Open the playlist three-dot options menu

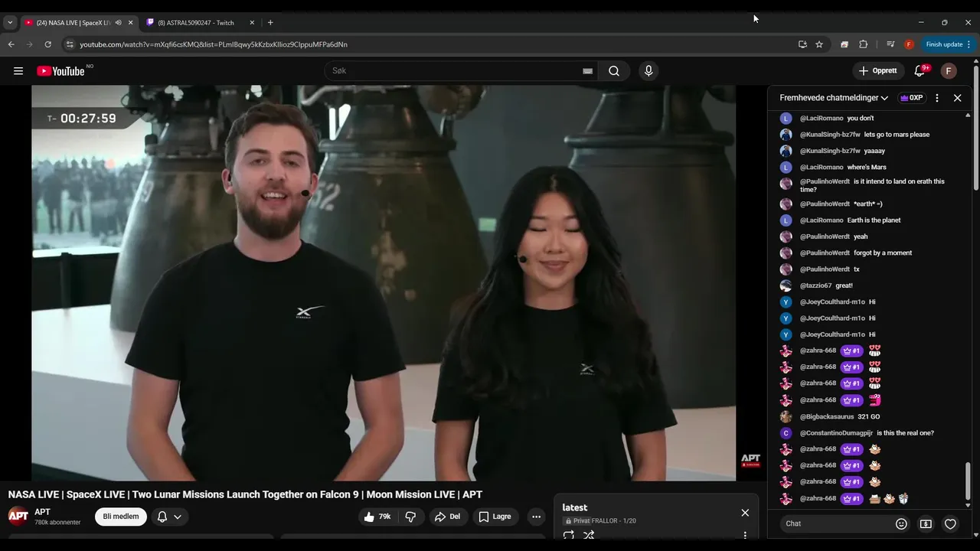click(x=745, y=536)
